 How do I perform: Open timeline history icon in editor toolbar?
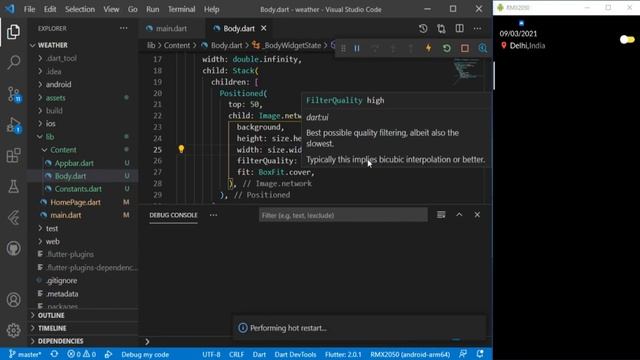423,29
